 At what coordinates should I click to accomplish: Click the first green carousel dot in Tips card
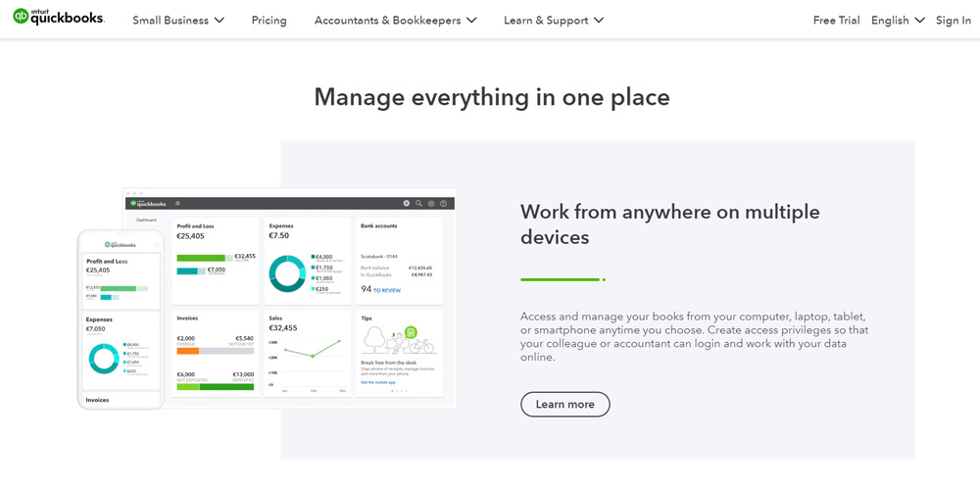point(392,391)
